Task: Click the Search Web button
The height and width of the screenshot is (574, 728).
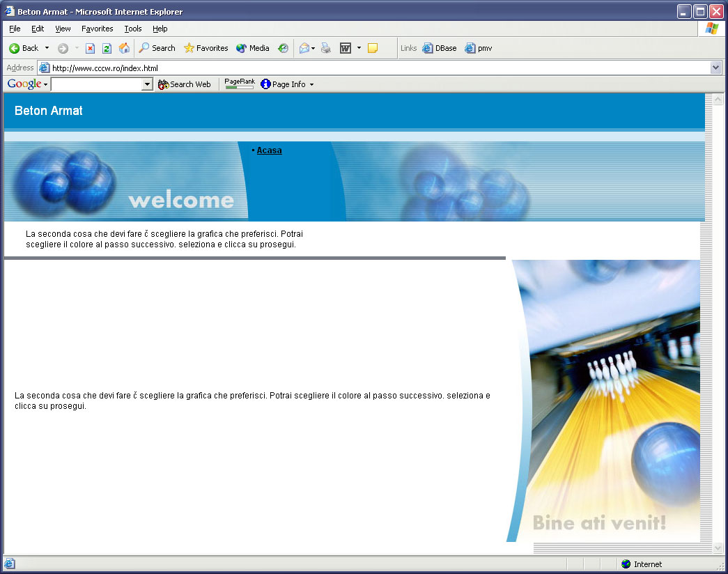Action: 185,84
